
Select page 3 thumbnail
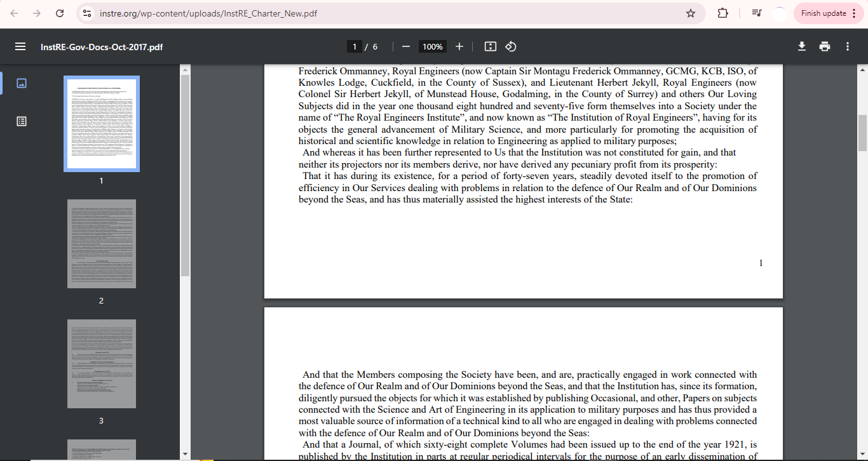tap(102, 364)
